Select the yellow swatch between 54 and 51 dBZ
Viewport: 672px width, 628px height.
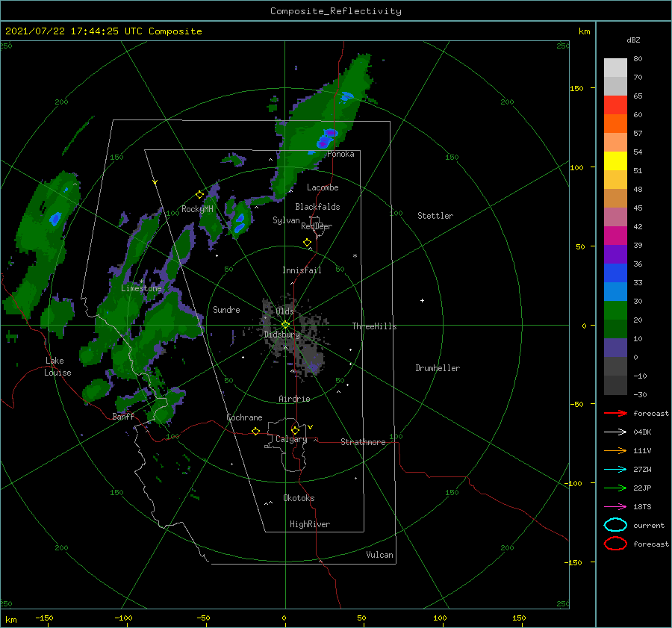tap(615, 161)
